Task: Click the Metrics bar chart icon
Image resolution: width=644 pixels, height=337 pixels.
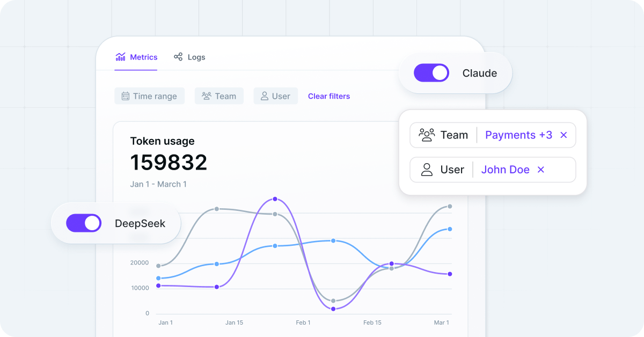Action: click(120, 56)
